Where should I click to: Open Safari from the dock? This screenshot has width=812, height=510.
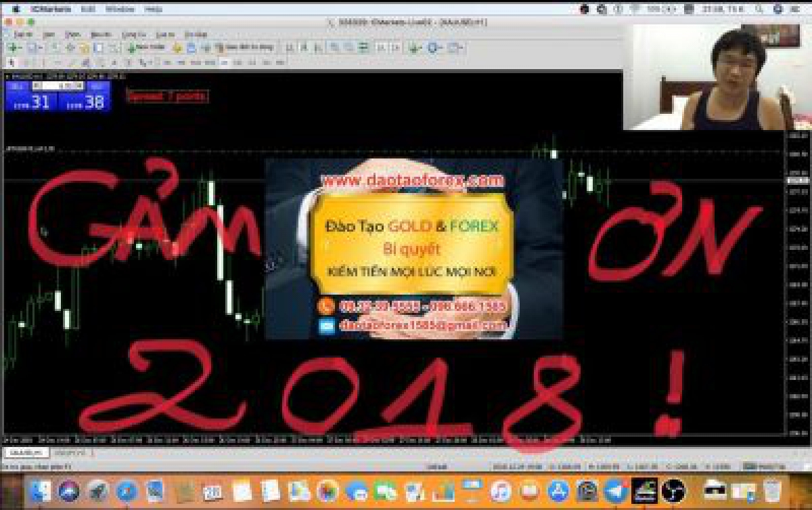pyautogui.click(x=127, y=490)
